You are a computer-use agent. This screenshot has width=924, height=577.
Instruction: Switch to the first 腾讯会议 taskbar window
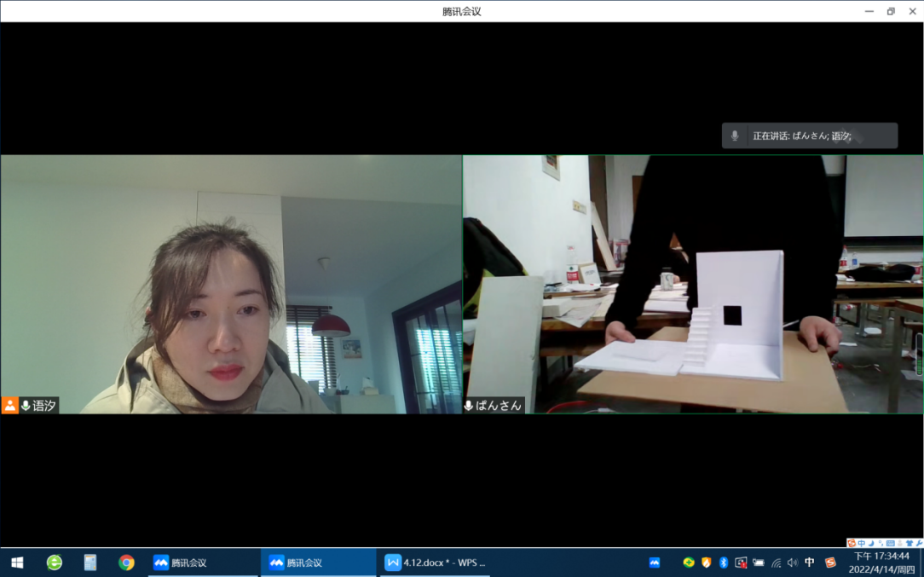click(201, 563)
